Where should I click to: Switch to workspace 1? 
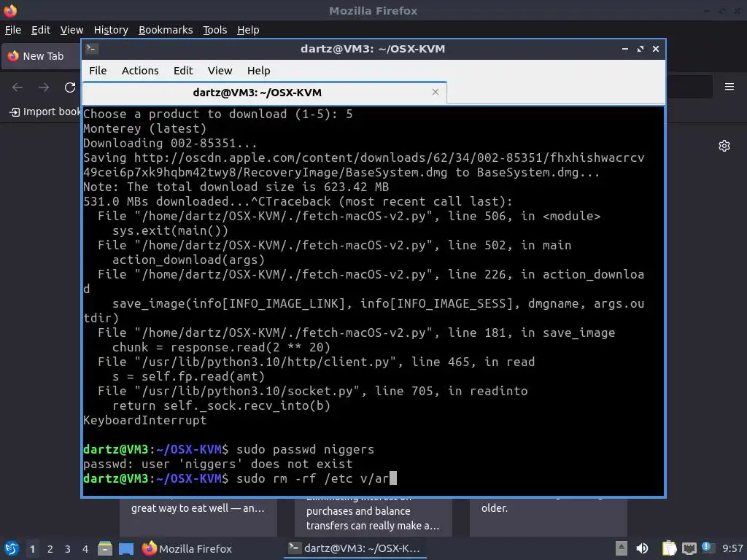[x=32, y=549]
